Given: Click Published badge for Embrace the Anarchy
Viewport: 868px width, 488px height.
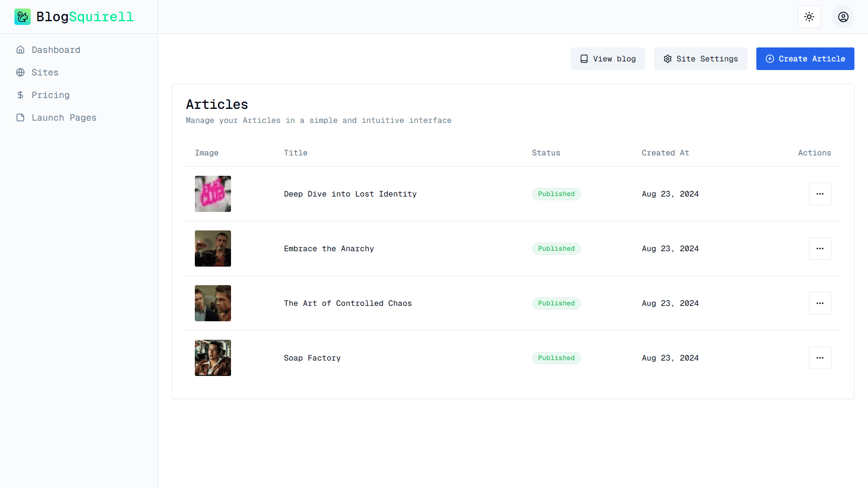Looking at the screenshot, I should point(557,249).
